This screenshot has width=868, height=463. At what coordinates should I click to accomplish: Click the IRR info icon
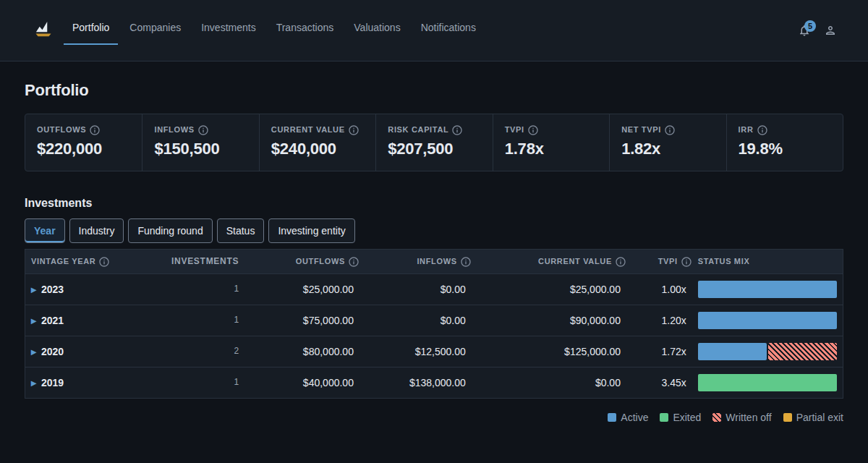762,130
